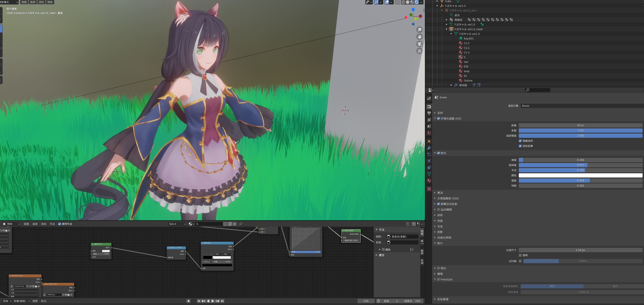Viewport: 644px width, 305px height.
Task: Enable the Freestyle checkbox
Action: 438,279
